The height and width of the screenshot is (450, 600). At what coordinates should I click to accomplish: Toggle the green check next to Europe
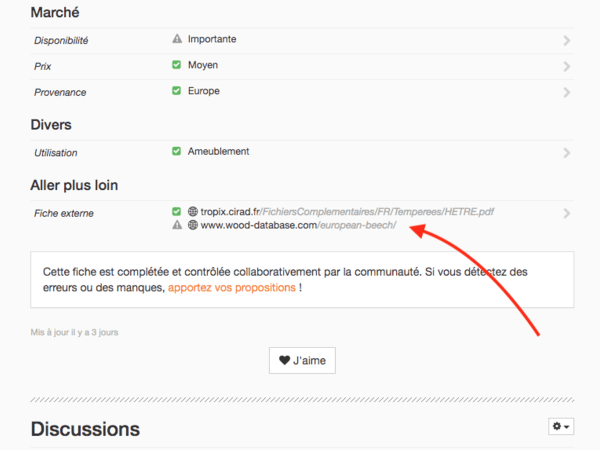click(177, 91)
